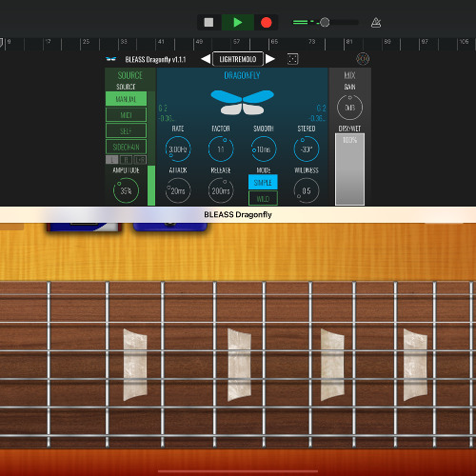The width and height of the screenshot is (476, 476).
Task: Click the second pearl fret inlay on fretboard
Action: coord(239,365)
